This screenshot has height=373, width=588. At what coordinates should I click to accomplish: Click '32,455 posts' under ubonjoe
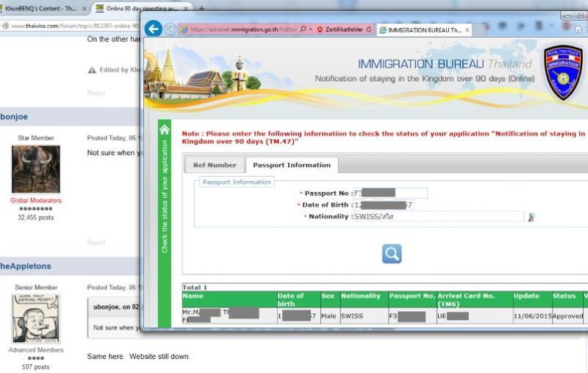coord(36,217)
